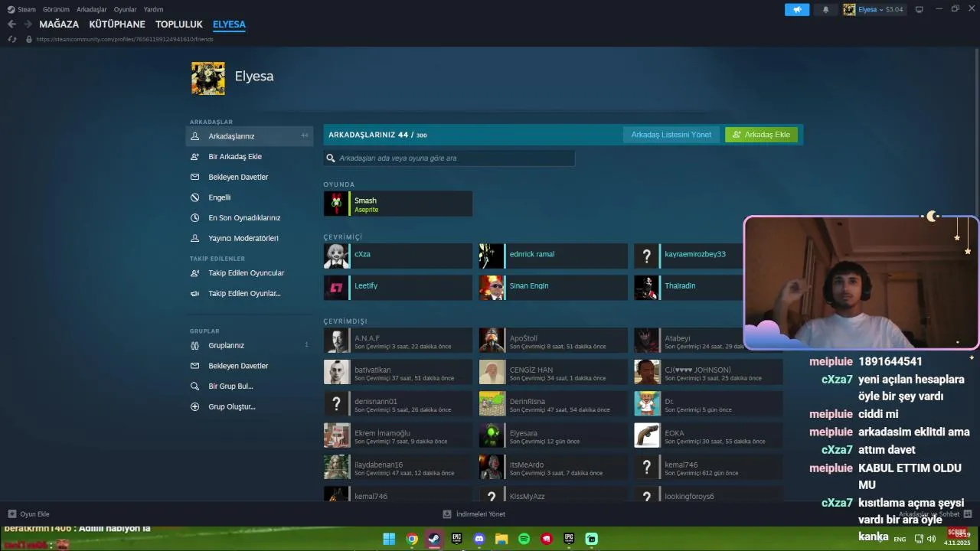Open offline friend Apo$toll
The image size is (980, 551).
click(554, 341)
